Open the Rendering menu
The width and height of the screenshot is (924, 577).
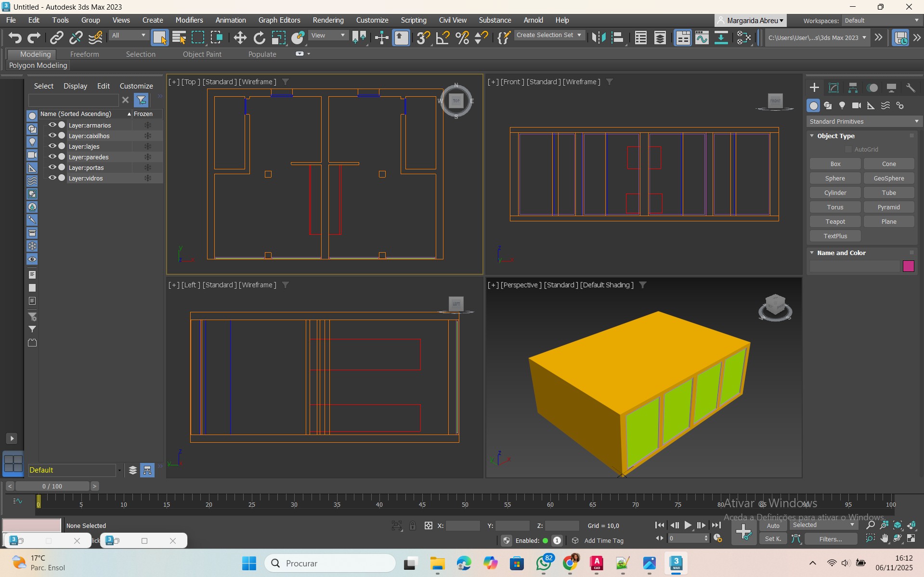[x=328, y=20]
